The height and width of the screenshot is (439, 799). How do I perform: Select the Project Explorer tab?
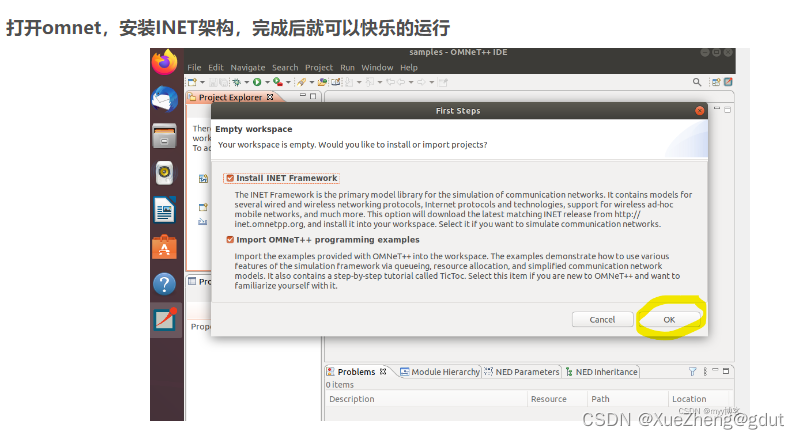(231, 97)
